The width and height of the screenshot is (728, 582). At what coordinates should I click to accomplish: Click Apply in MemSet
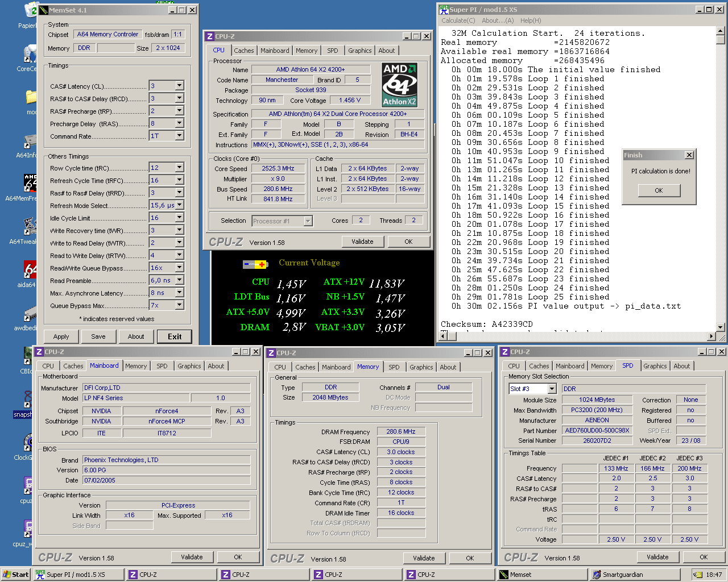pyautogui.click(x=61, y=336)
